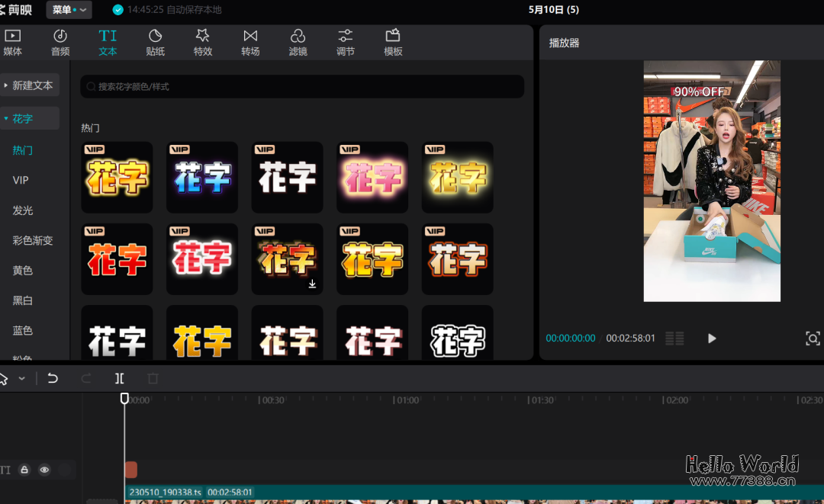Image resolution: width=824 pixels, height=504 pixels.
Task: Click the flower text style search field
Action: click(x=302, y=86)
